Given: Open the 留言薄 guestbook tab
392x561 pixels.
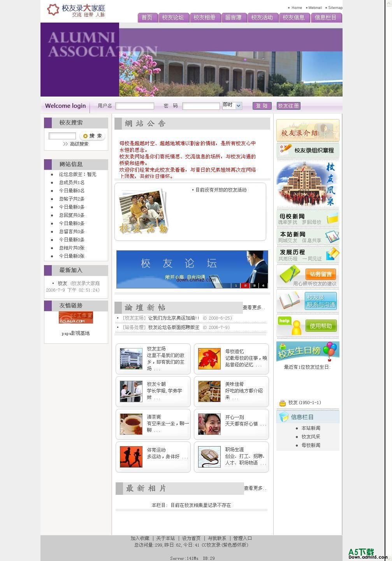Looking at the screenshot, I should (x=234, y=18).
